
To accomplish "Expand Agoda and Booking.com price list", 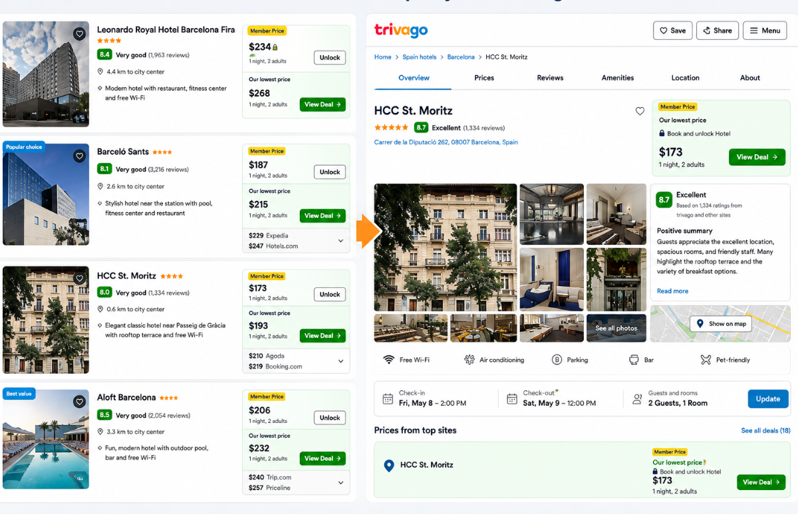I will point(340,361).
